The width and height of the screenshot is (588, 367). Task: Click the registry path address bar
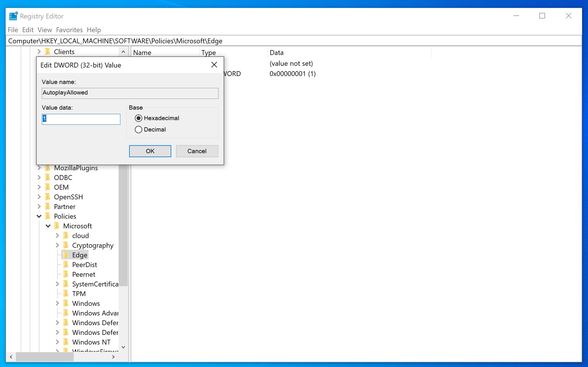(x=294, y=41)
